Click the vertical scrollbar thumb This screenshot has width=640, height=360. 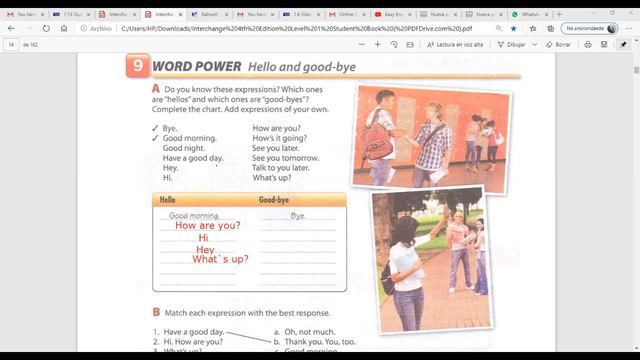(x=636, y=70)
